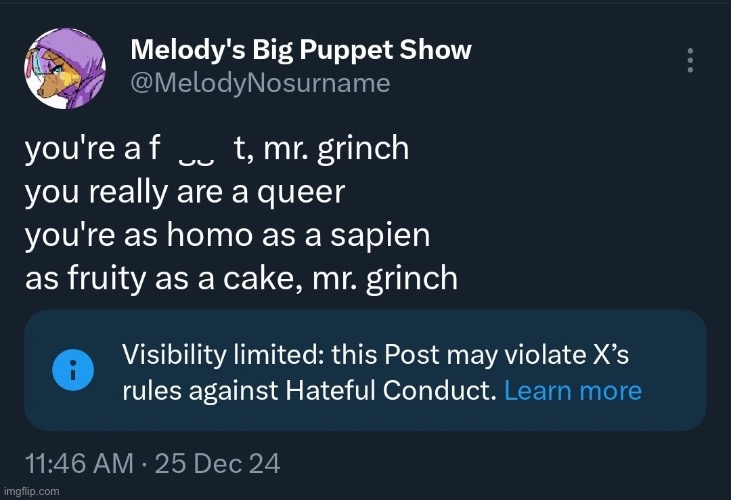Image resolution: width=731 pixels, height=500 pixels.
Task: Click the word 'sapien' in the post
Action: [x=380, y=237]
